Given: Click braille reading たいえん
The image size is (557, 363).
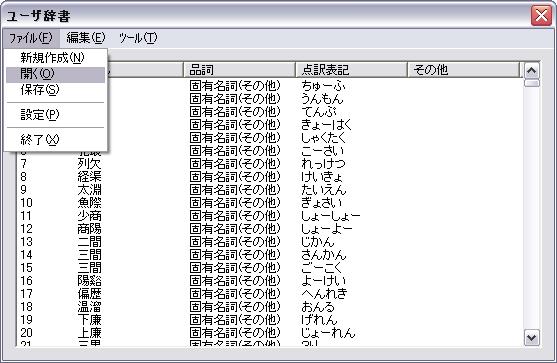Looking at the screenshot, I should [x=323, y=190].
